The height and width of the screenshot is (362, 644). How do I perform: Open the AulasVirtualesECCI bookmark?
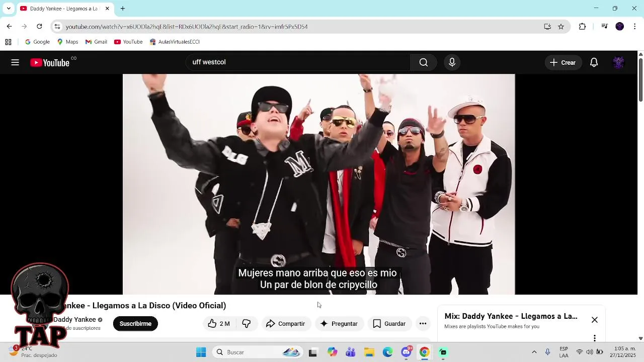[x=175, y=42]
